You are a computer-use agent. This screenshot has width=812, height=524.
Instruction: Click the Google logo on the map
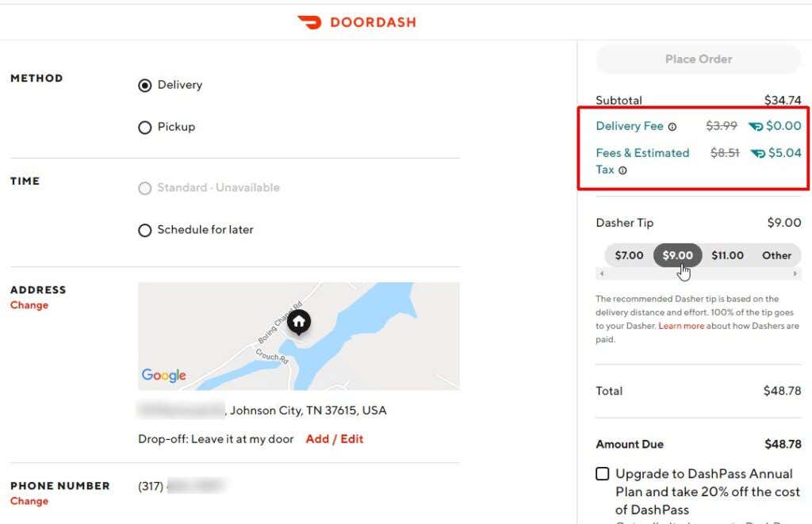pyautogui.click(x=163, y=376)
